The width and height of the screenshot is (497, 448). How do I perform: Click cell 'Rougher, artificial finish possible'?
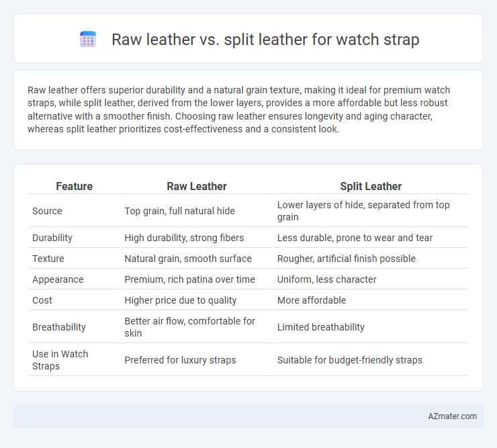pyautogui.click(x=347, y=259)
